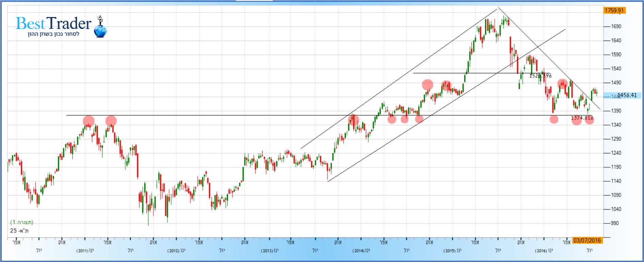Click the (2014) ינו timeline label

coord(361,251)
